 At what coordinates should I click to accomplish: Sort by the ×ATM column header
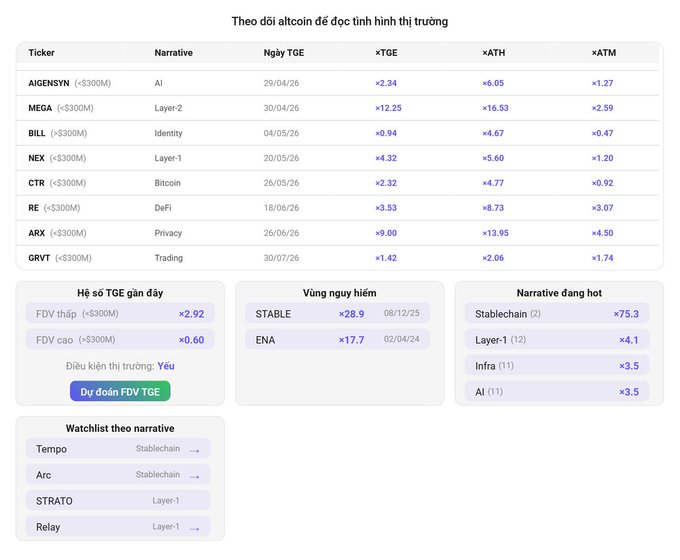[604, 52]
